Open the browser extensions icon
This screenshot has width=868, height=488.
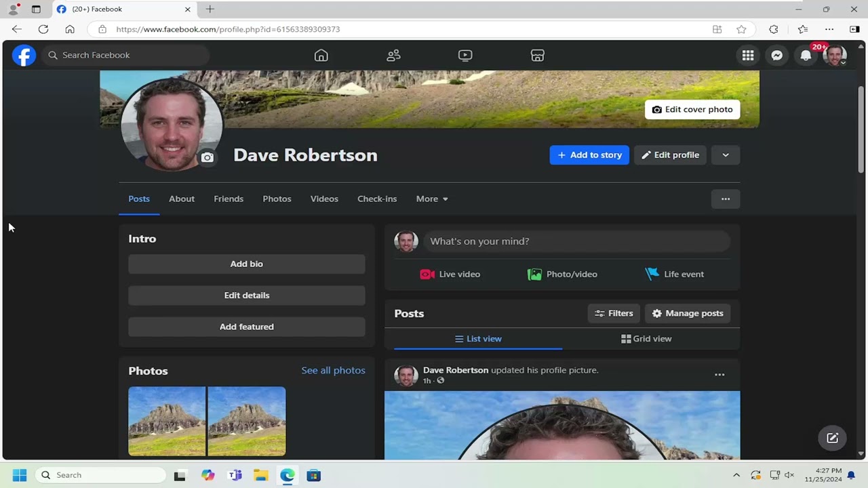[x=774, y=29]
